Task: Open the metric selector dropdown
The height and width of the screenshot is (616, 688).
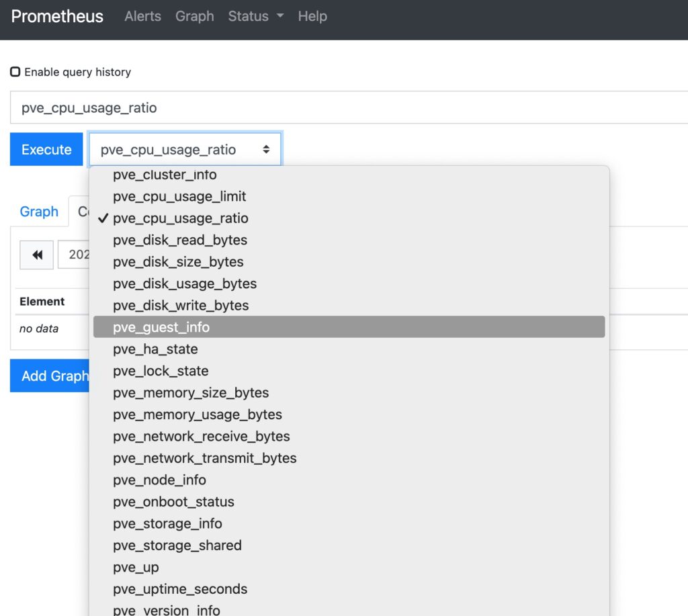Action: pyautogui.click(x=185, y=149)
